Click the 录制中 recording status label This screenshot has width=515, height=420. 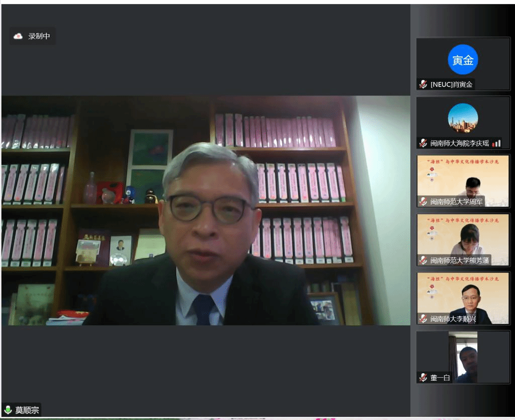coord(39,36)
